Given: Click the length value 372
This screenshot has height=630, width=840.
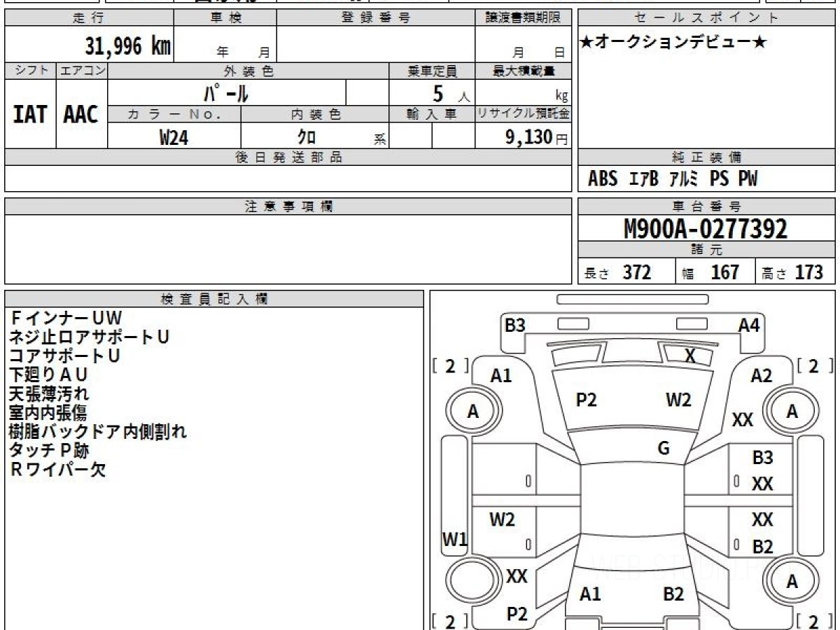Looking at the screenshot, I should 637,272.
